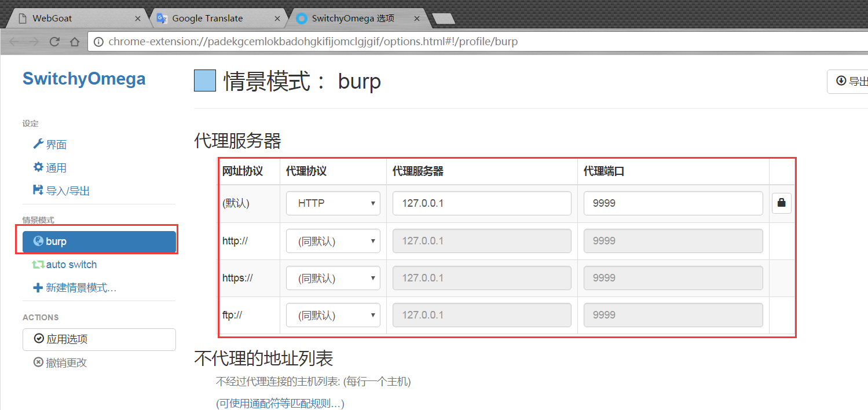
Task: Reload the page with the refresh icon
Action: [x=54, y=42]
